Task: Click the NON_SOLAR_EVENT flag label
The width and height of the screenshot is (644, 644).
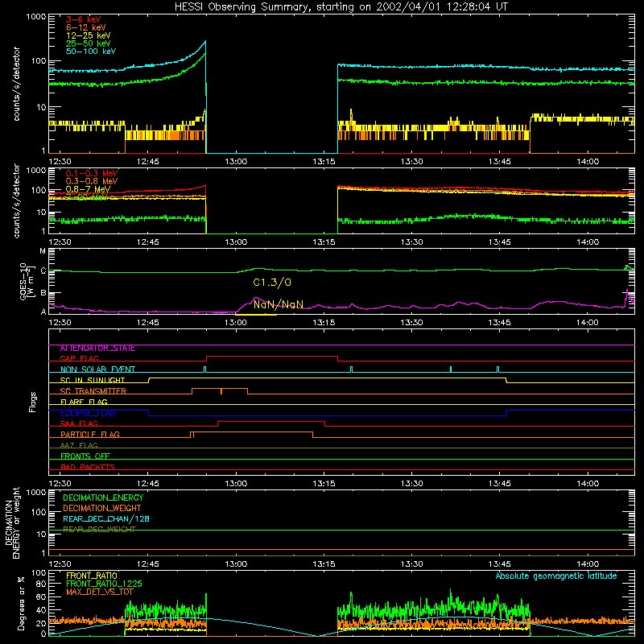Action: [97, 369]
